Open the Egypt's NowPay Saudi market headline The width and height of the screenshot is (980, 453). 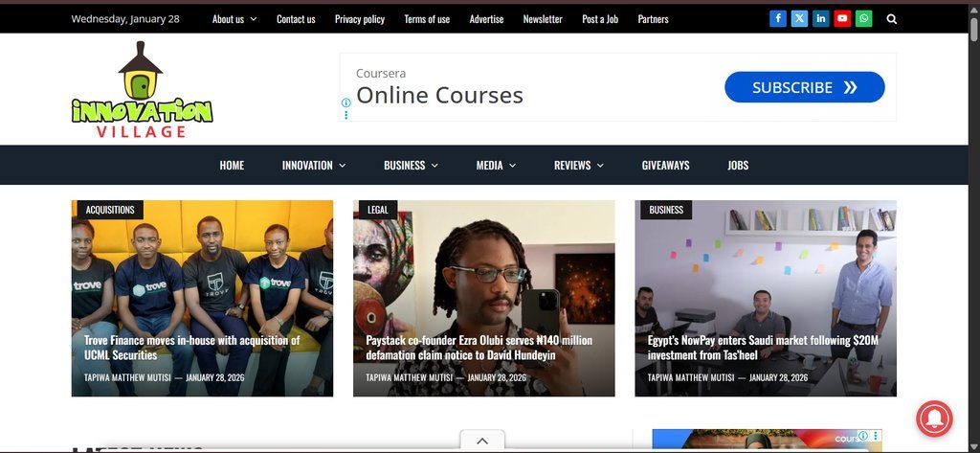[763, 348]
